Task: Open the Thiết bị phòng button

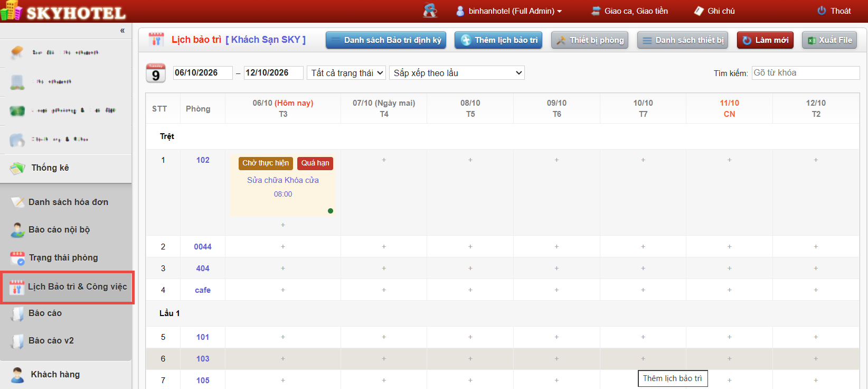Action: click(590, 40)
